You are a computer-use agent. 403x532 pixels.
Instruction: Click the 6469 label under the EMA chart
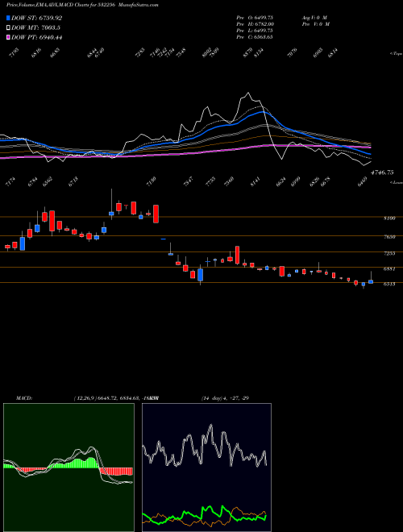click(364, 181)
